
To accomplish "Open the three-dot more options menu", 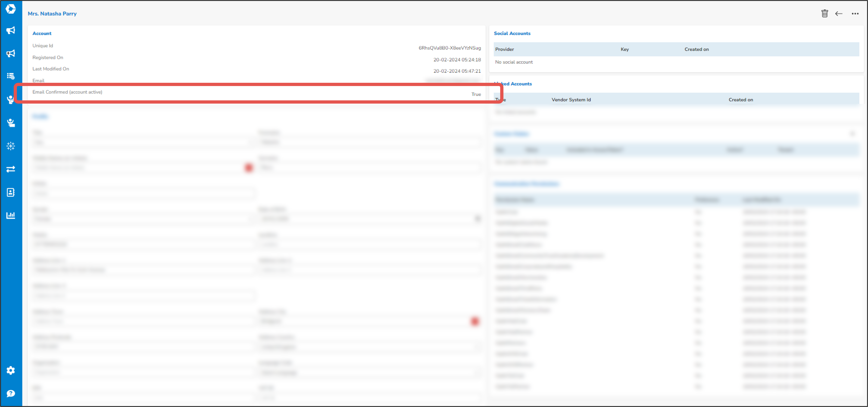I will pos(855,13).
